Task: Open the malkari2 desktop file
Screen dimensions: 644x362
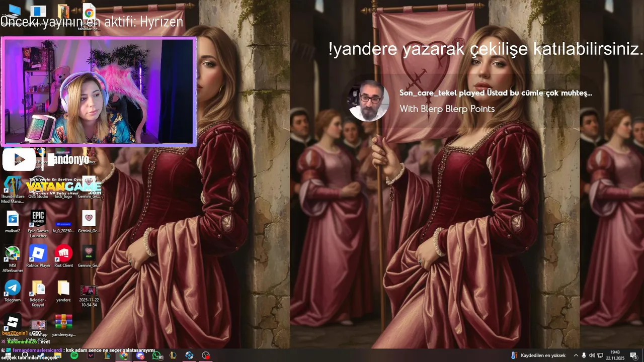Action: pos(13,222)
